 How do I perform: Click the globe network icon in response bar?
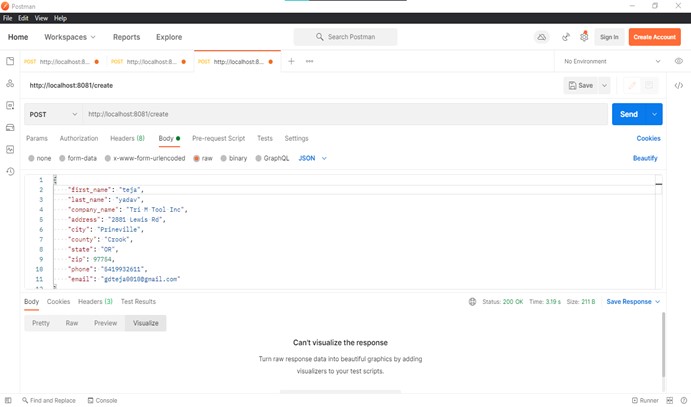pos(473,301)
